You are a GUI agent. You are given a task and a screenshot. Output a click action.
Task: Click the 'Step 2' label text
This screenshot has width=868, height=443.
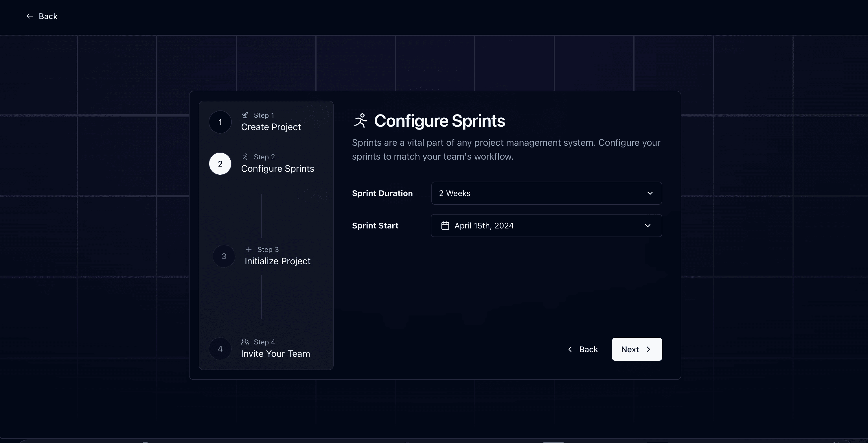coord(264,157)
